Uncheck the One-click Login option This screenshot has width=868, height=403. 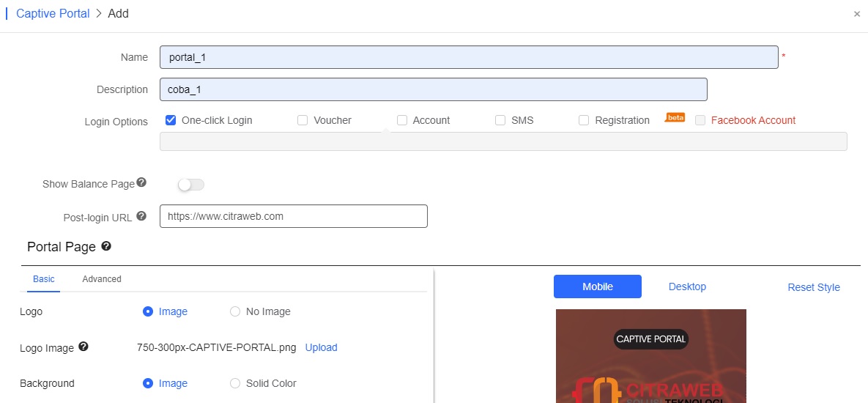[x=171, y=120]
